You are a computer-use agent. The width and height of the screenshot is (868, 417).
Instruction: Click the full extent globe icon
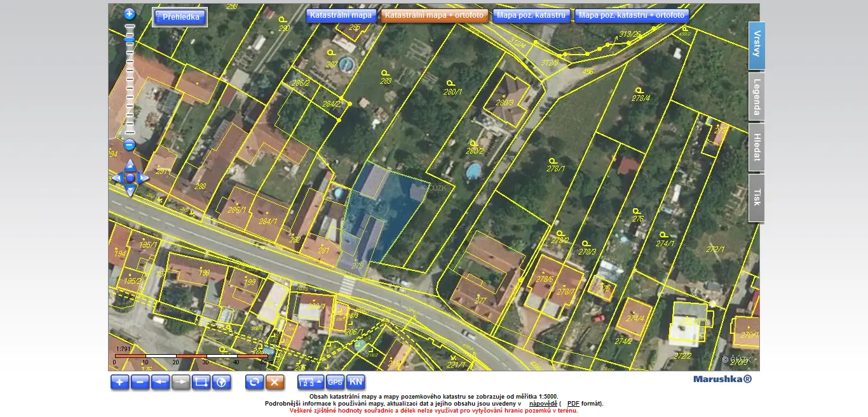click(222, 382)
